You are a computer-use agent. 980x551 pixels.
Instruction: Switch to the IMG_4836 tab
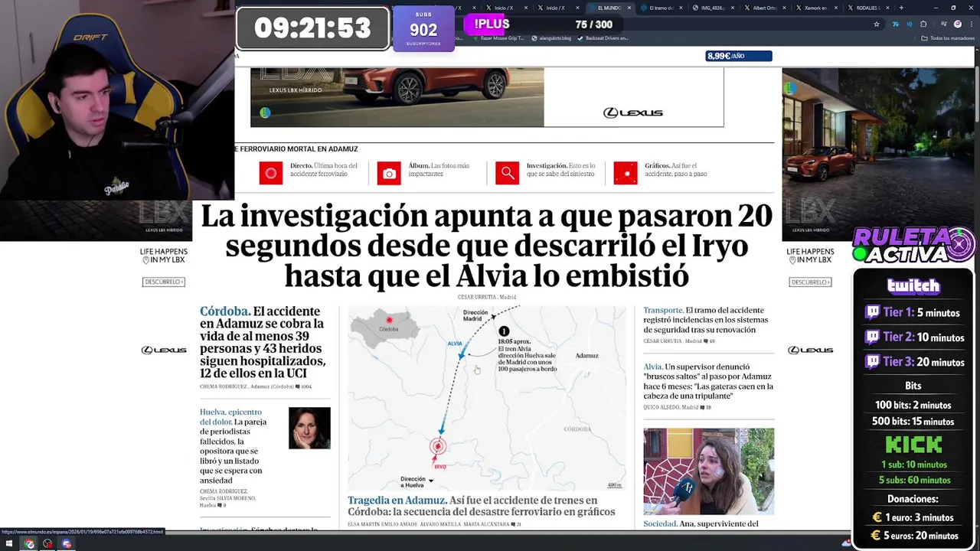point(712,8)
